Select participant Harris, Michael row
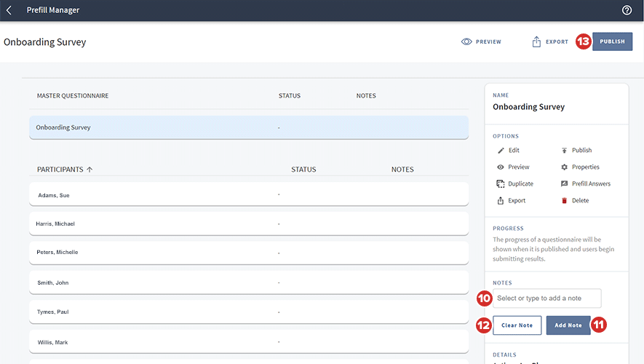This screenshot has height=364, width=644. point(248,223)
